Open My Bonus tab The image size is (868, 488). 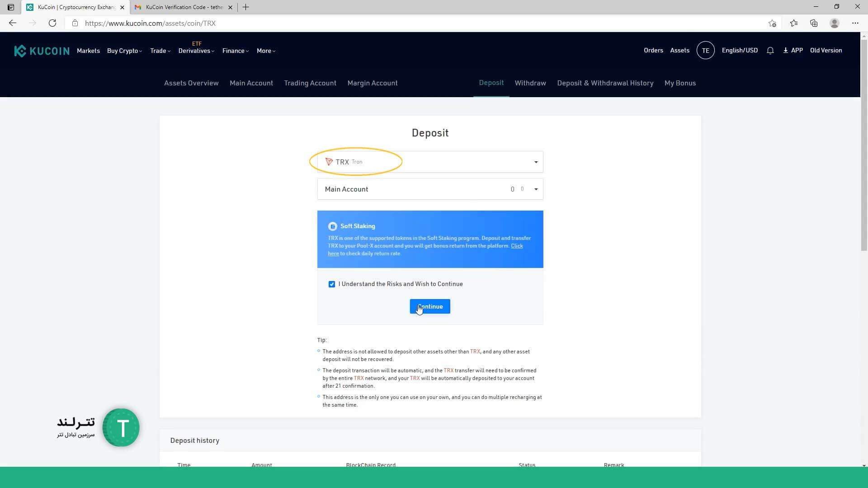pos(680,83)
